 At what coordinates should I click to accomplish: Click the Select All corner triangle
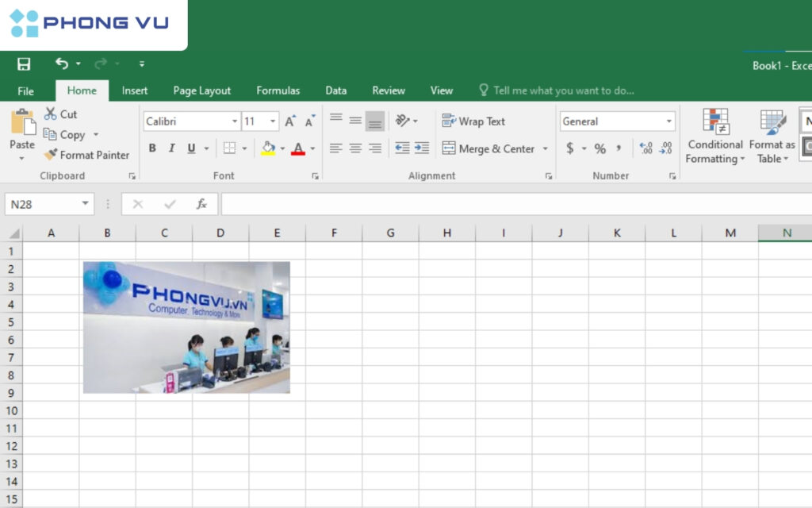tap(14, 233)
